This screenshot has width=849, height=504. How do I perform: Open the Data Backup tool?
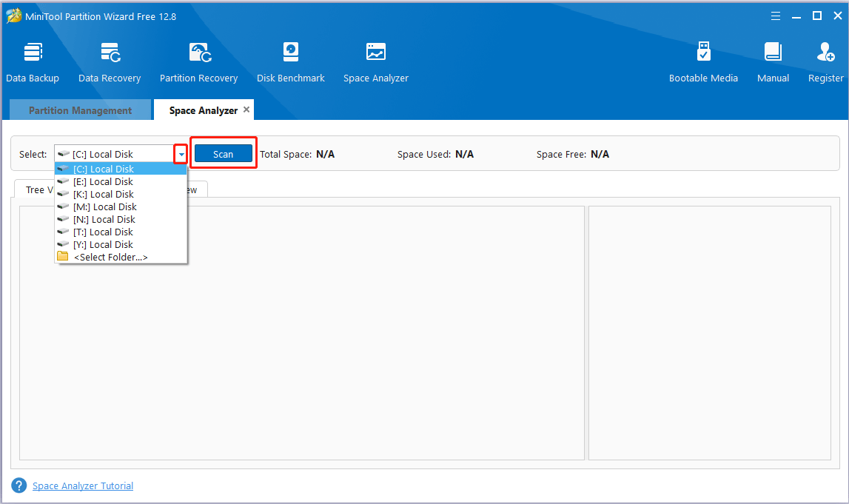33,62
